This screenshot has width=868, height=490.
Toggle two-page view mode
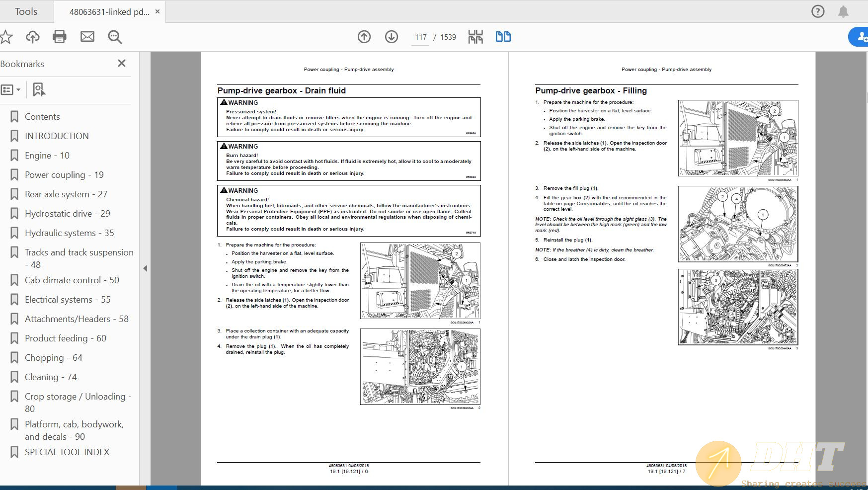[x=503, y=37]
